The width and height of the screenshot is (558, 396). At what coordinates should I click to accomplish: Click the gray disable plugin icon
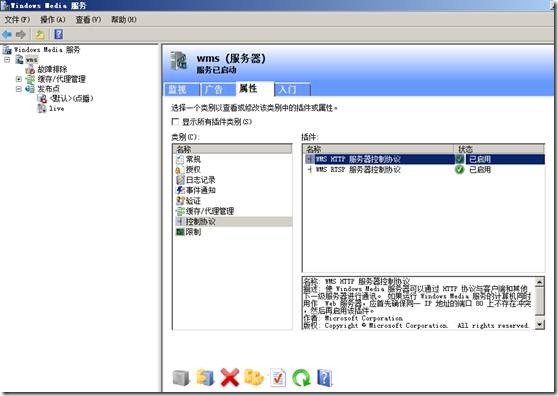pyautogui.click(x=181, y=377)
